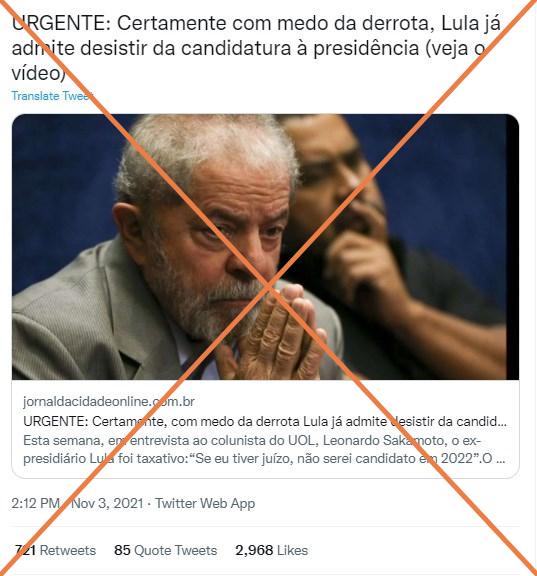
Task: Open the Lula photo card thumbnail
Action: [x=265, y=247]
